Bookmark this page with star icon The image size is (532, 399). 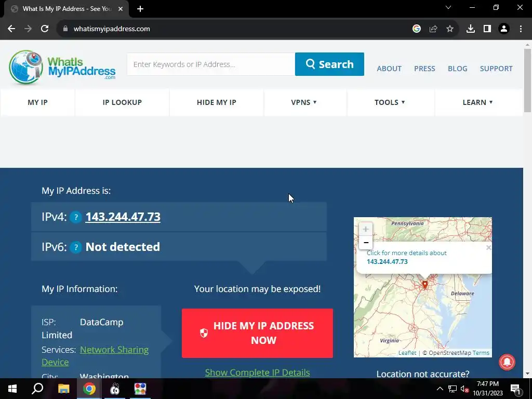[450, 29]
